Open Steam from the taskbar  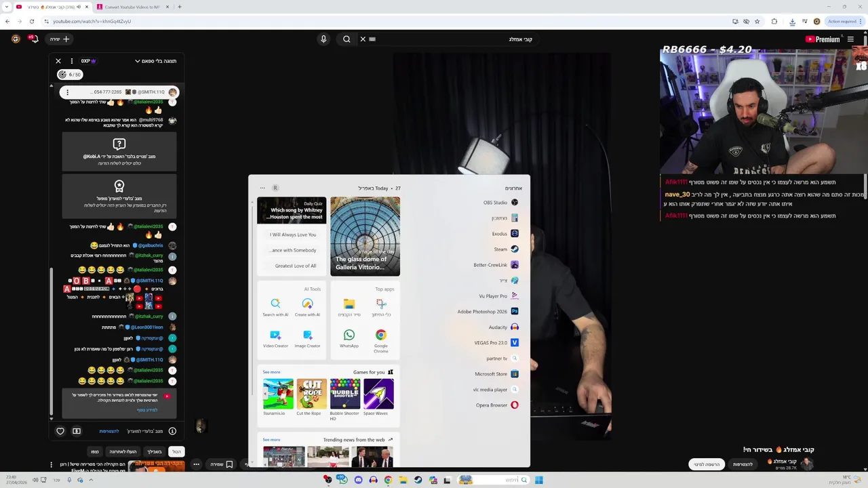click(418, 480)
